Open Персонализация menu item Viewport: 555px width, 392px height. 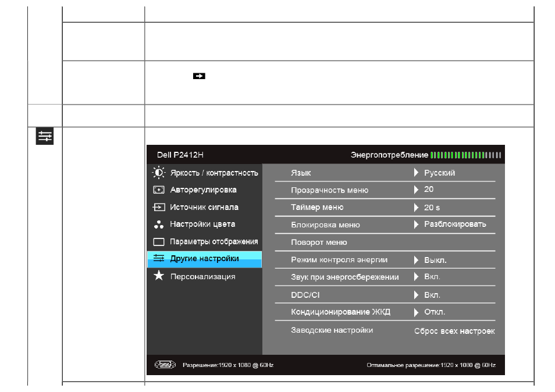click(203, 277)
